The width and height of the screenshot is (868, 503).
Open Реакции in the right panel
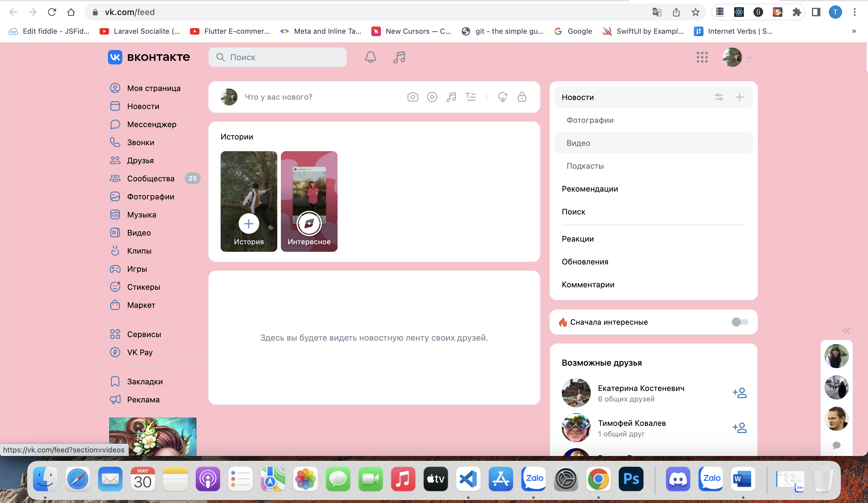pyautogui.click(x=653, y=239)
